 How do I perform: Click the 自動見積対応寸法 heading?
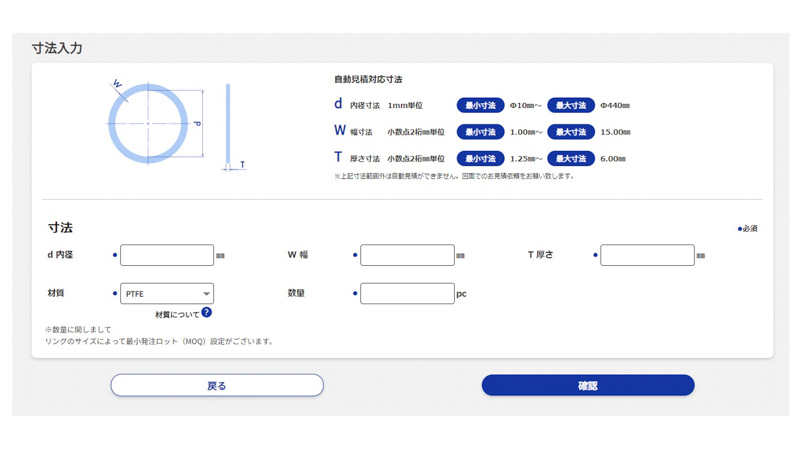[368, 79]
